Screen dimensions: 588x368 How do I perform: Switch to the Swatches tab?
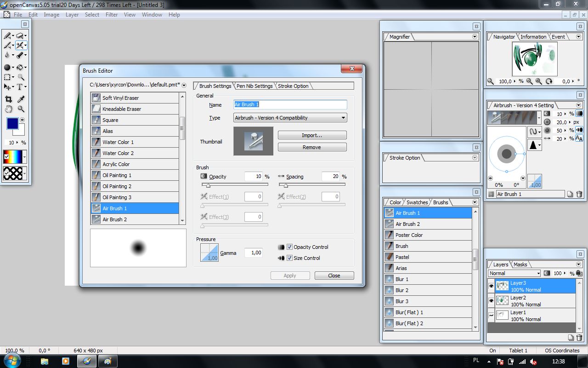pos(417,202)
